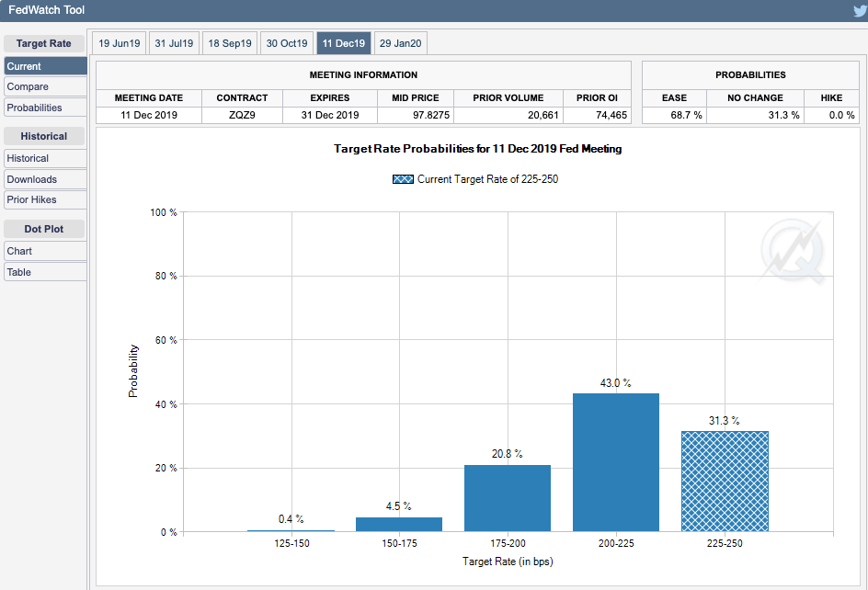Click the Dot Plot section header
Image resolution: width=868 pixels, height=590 pixels.
pyautogui.click(x=44, y=229)
